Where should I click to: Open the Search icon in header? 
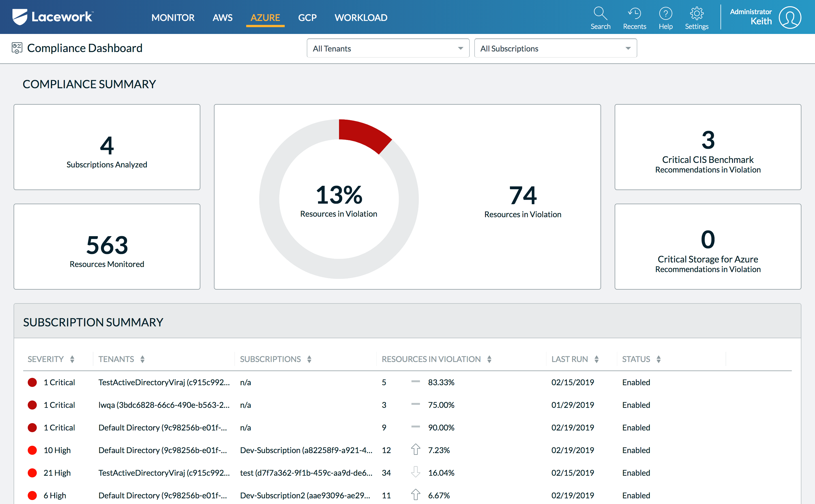tap(600, 14)
